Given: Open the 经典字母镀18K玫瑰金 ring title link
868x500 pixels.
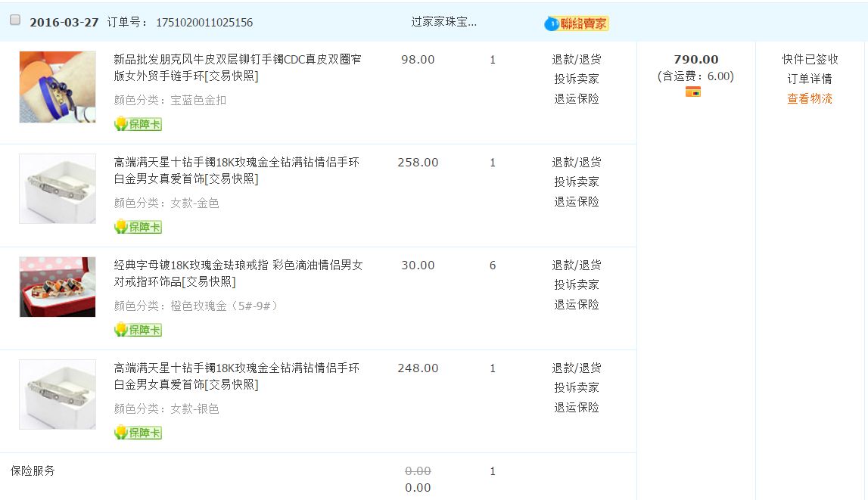Looking at the screenshot, I should [238, 273].
